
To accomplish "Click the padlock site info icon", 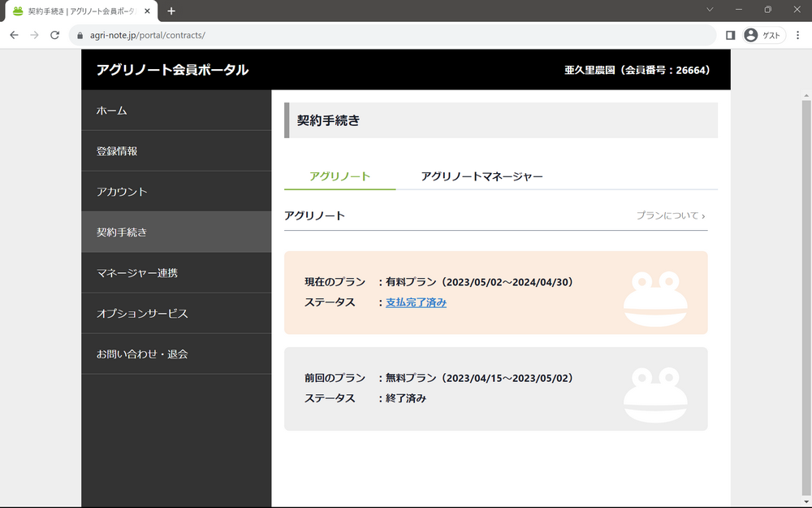I will [x=80, y=35].
